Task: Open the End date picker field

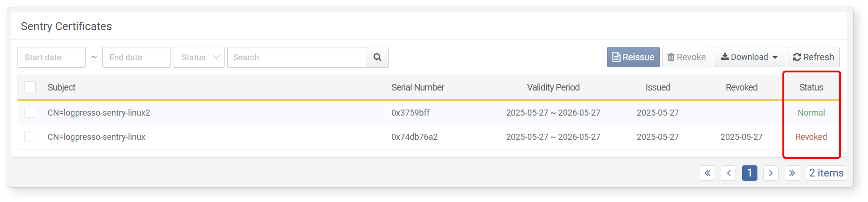Action: click(136, 57)
